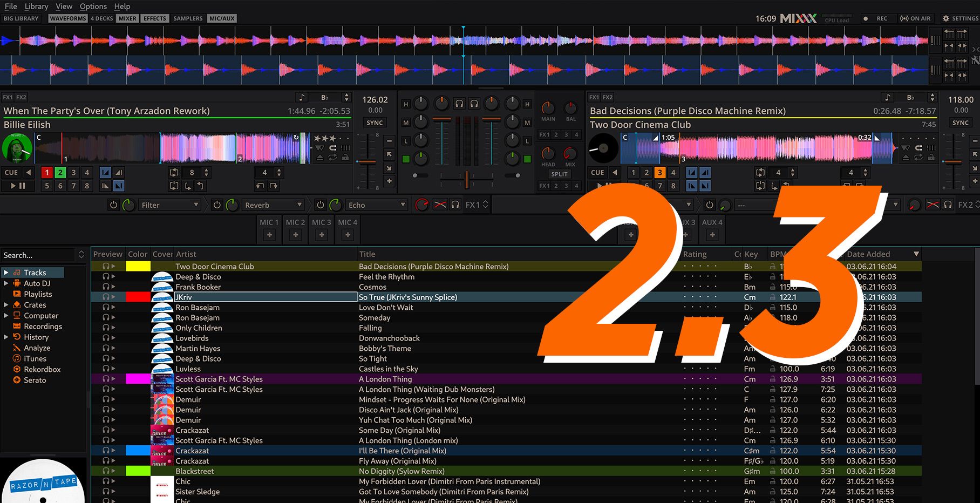Toggle right channel headphone cue in mixer
The image size is (980, 503).
pos(474,103)
